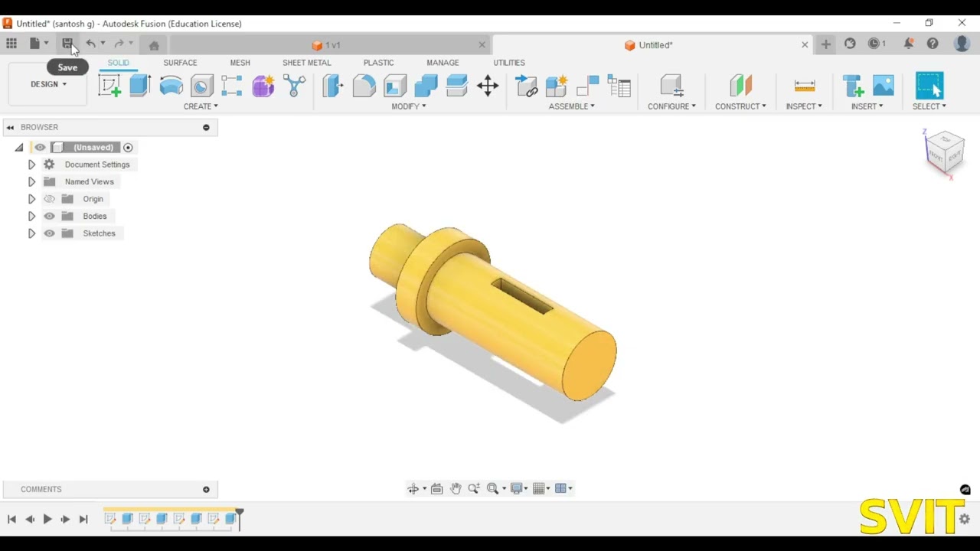Expand the Origin node
The height and width of the screenshot is (551, 980).
(31, 199)
